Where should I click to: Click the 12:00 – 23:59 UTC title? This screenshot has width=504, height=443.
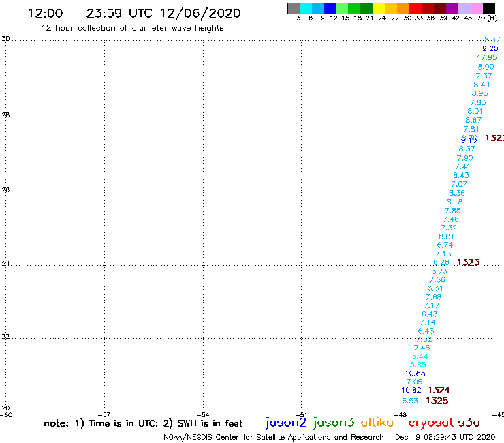tap(134, 14)
